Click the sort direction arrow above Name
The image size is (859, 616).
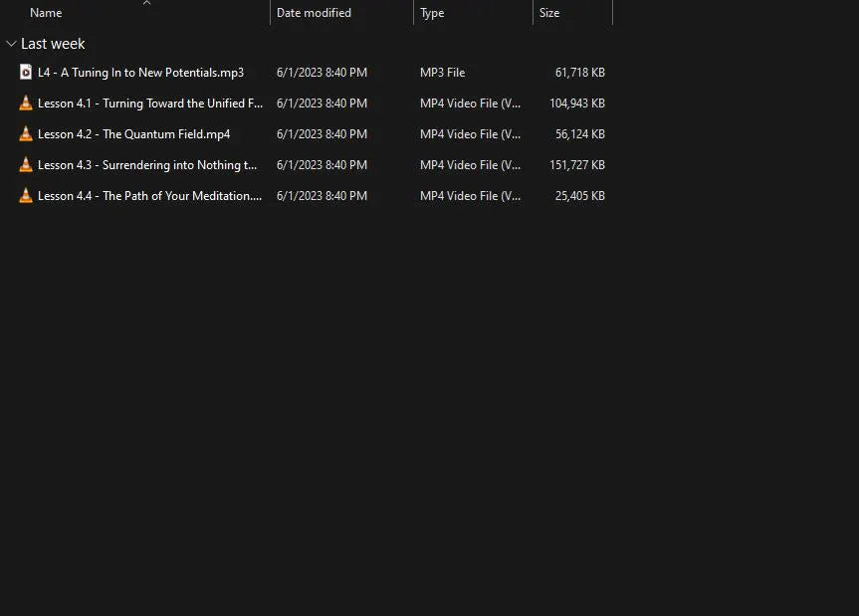click(x=146, y=3)
